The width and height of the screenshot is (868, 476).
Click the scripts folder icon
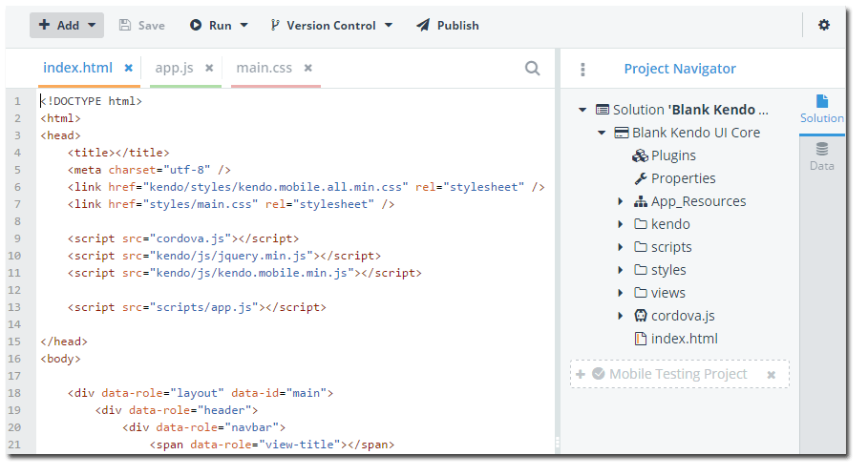point(641,246)
